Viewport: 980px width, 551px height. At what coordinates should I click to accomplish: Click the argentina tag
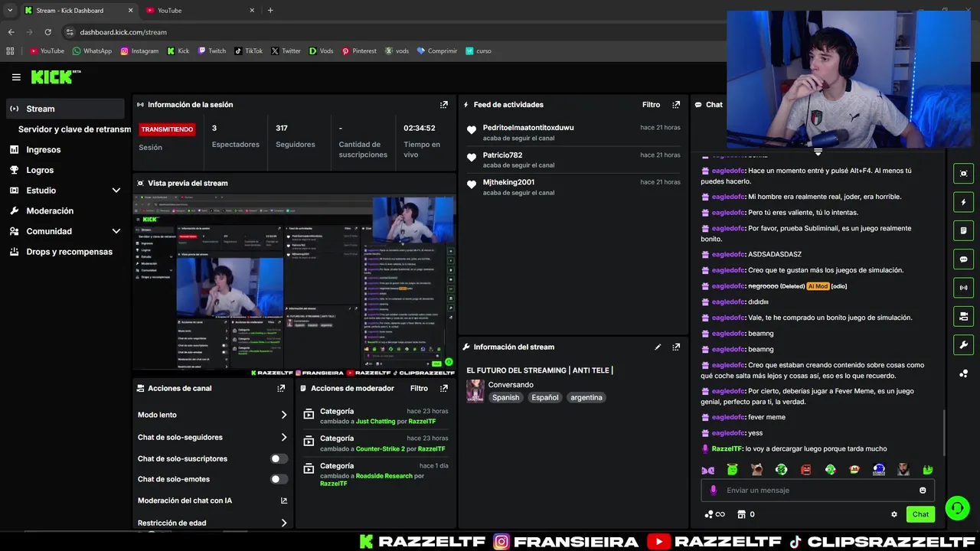point(586,398)
